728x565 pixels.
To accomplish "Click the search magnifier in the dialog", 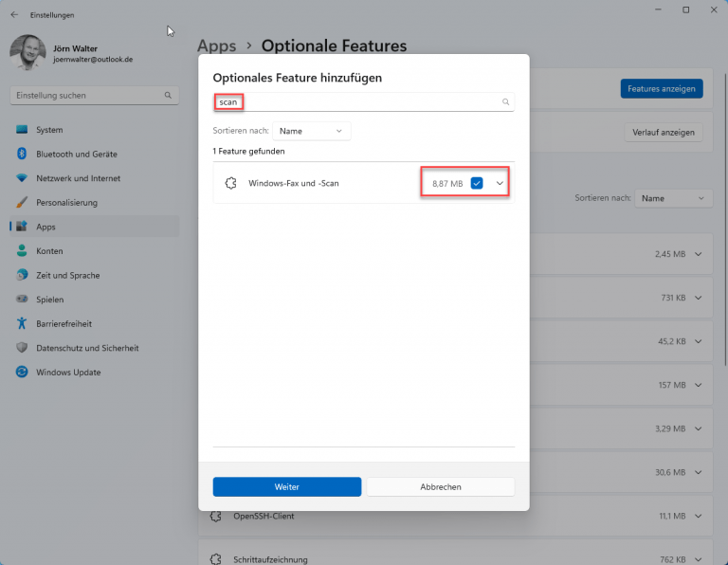I will (505, 101).
